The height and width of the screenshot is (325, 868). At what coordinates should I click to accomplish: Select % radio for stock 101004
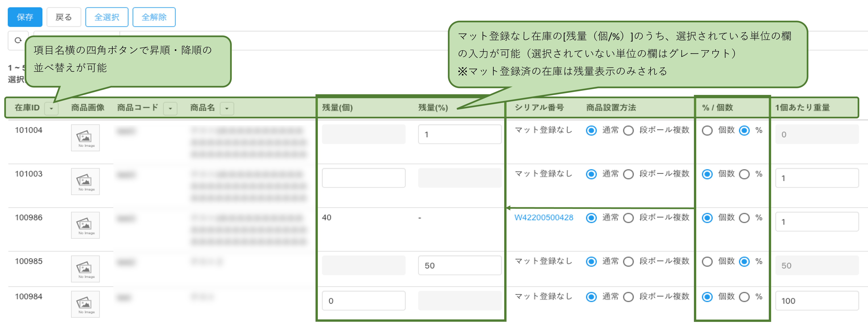point(744,131)
